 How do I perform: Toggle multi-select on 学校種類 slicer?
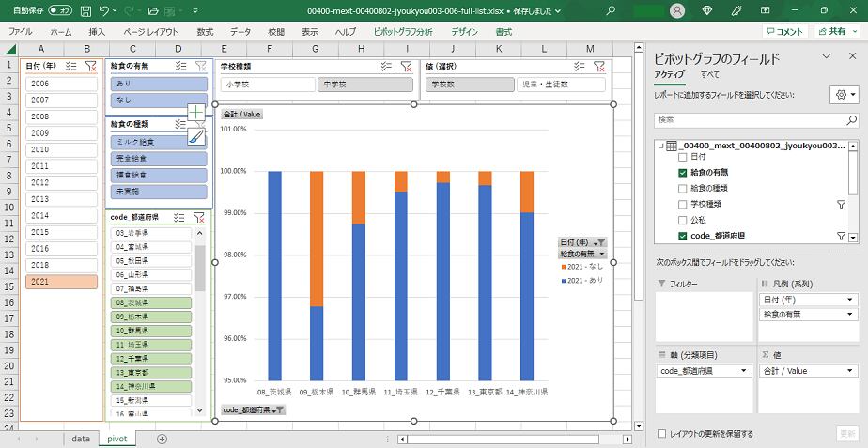(x=386, y=66)
